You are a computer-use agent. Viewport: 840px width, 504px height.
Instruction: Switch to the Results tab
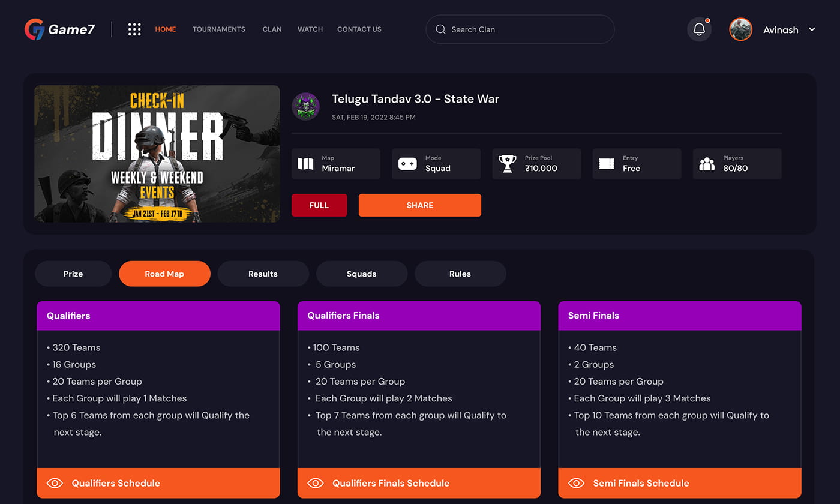(x=263, y=274)
